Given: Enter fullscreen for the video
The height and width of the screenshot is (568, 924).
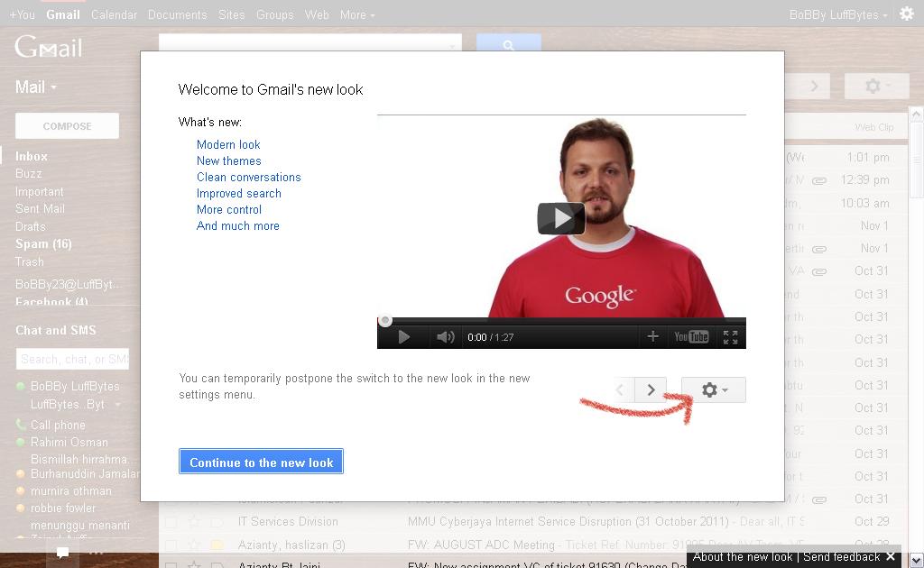Looking at the screenshot, I should 730,336.
